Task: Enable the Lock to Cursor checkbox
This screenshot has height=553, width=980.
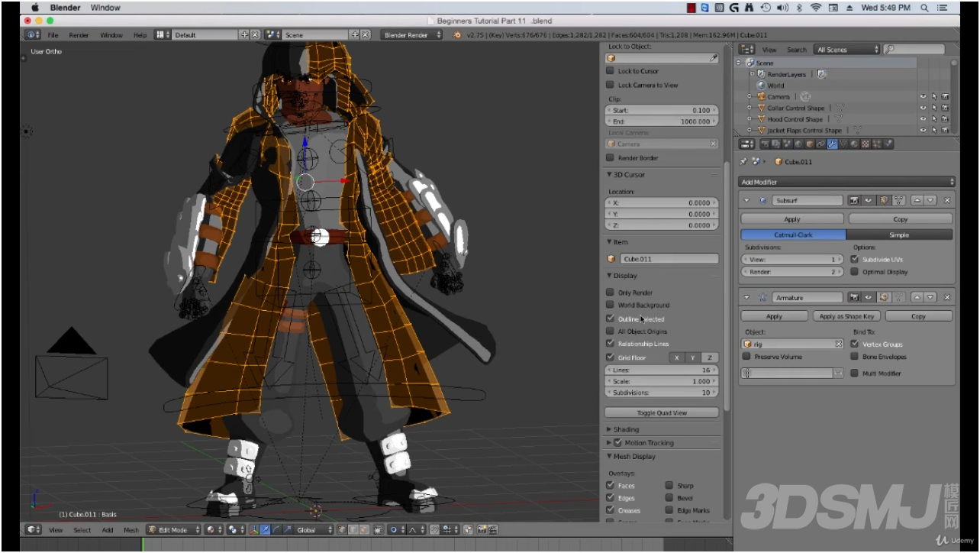Action: (x=611, y=71)
